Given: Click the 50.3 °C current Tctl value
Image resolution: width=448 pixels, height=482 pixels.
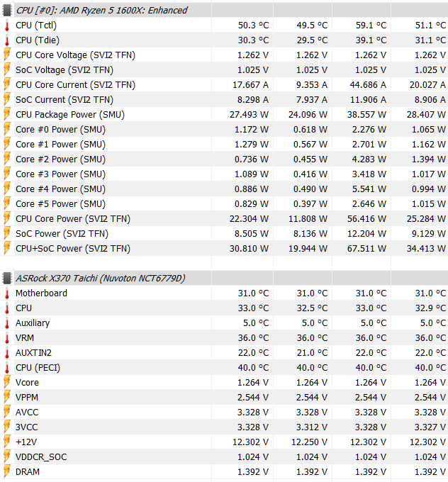Looking at the screenshot, I should coord(253,26).
